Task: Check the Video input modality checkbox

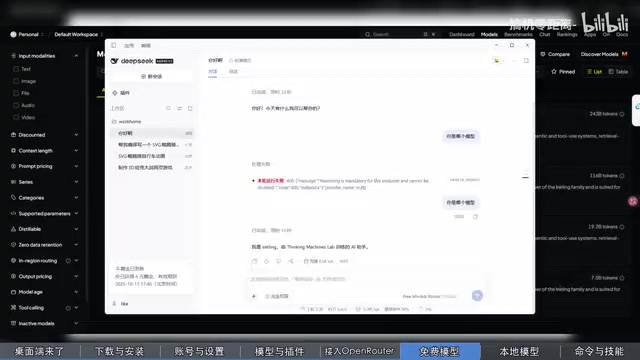Action: pyautogui.click(x=16, y=118)
